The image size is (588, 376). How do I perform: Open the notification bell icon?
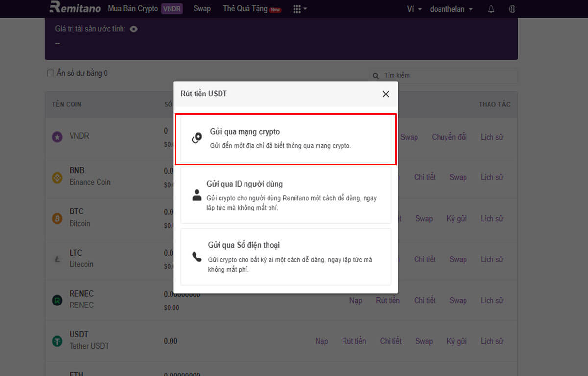coord(491,8)
